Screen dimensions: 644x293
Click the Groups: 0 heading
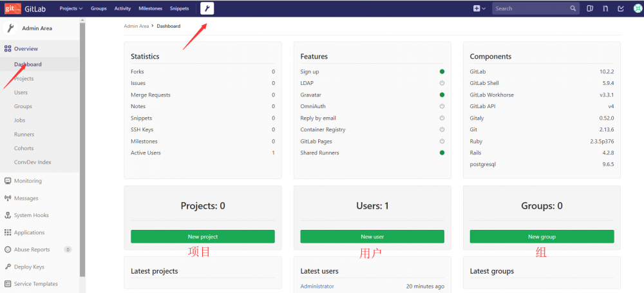(x=542, y=206)
